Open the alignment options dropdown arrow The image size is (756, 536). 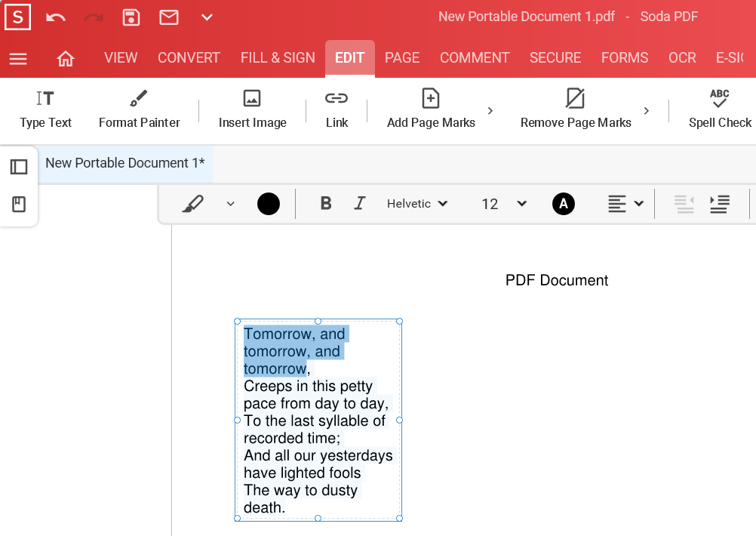[639, 204]
